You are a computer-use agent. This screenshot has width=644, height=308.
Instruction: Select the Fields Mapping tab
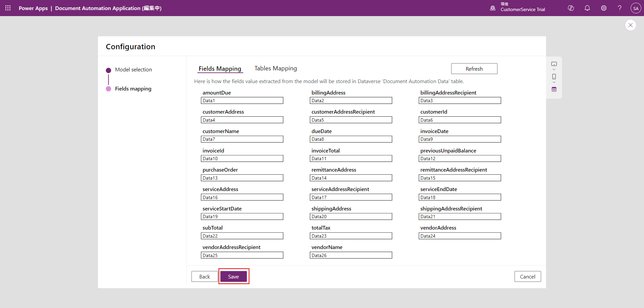point(220,69)
